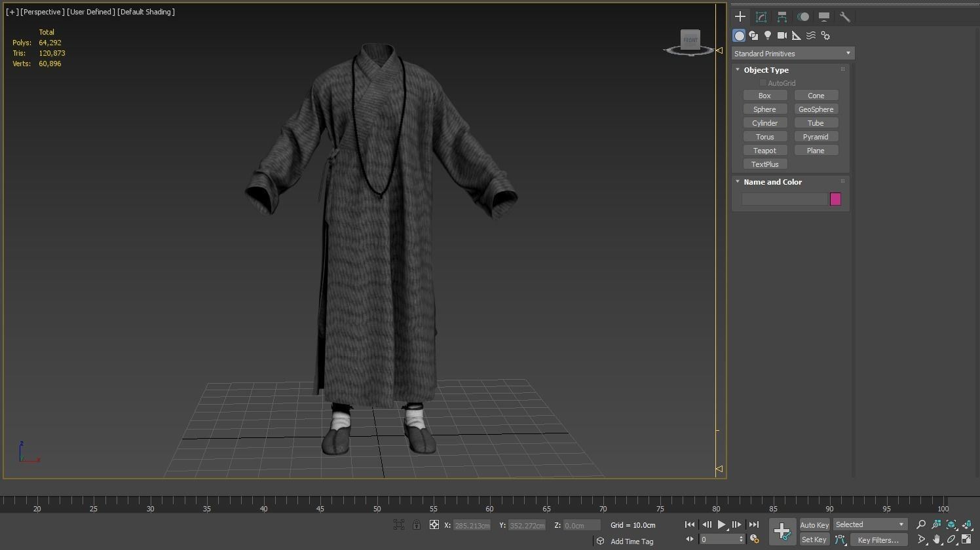The height and width of the screenshot is (550, 980).
Task: Select the Geometry category icon
Action: (739, 35)
